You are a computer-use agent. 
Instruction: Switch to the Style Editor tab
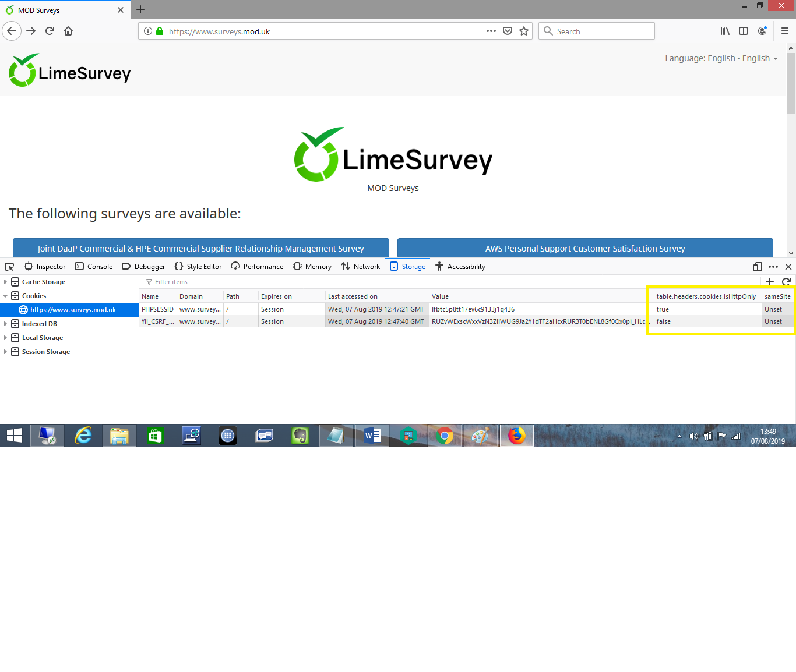[198, 267]
